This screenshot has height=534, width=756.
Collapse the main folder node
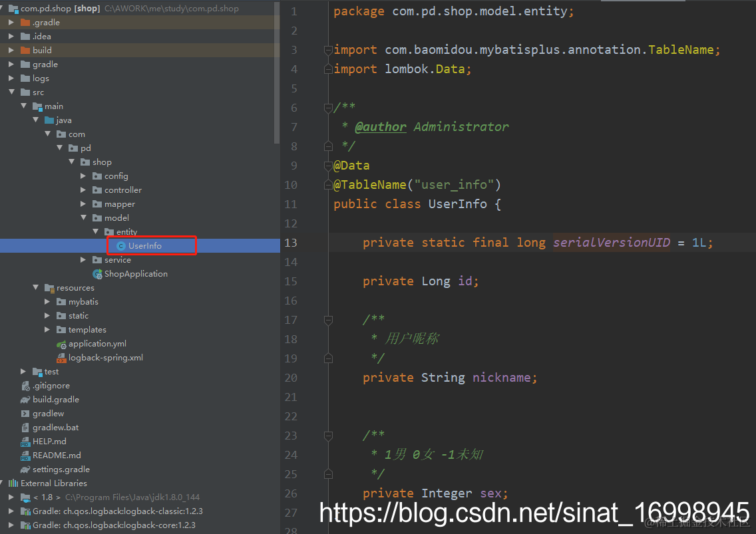(24, 106)
